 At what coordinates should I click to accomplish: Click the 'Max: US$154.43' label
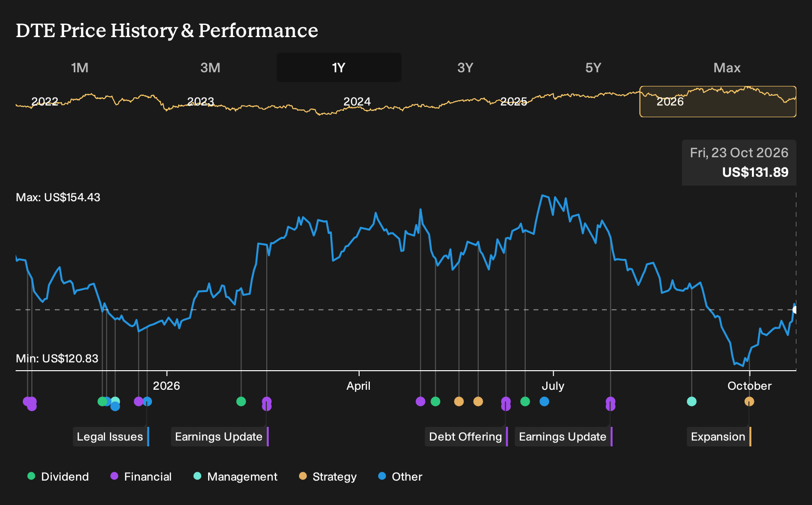point(58,197)
